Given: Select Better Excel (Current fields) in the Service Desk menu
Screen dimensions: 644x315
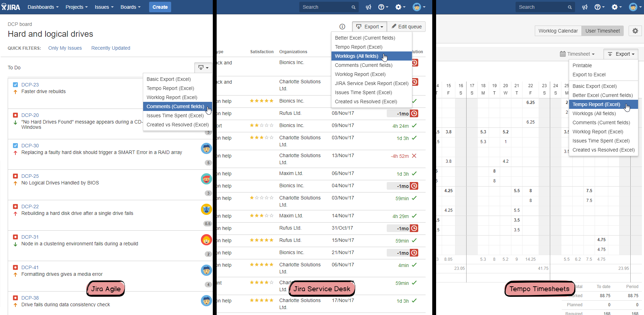Looking at the screenshot, I should (371, 38).
